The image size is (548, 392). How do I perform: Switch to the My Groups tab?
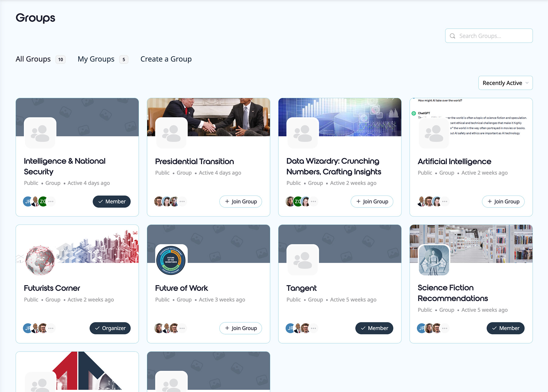click(96, 59)
